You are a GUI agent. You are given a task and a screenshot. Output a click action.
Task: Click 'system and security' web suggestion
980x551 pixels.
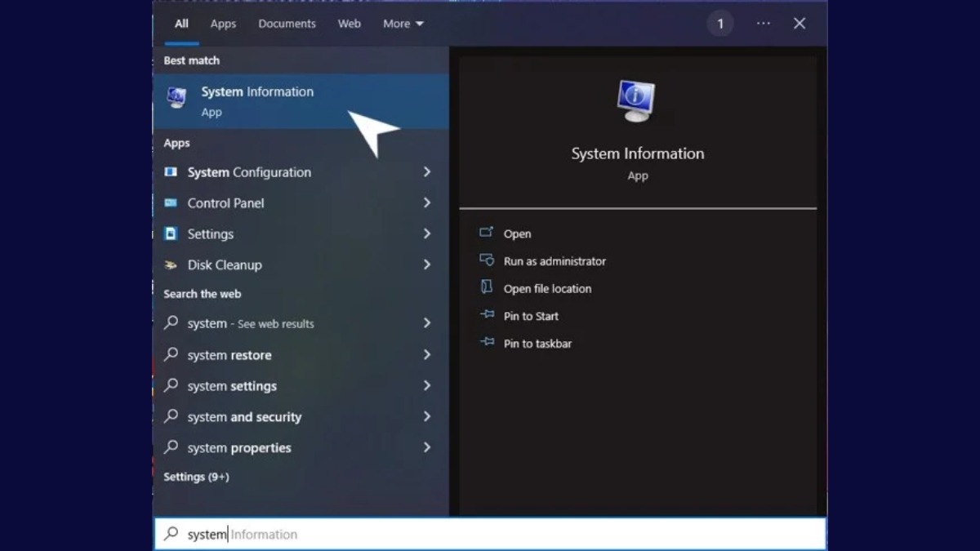pyautogui.click(x=301, y=416)
